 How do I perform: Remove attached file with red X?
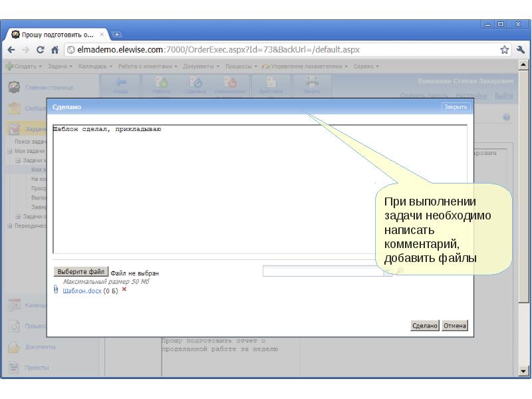click(x=124, y=290)
